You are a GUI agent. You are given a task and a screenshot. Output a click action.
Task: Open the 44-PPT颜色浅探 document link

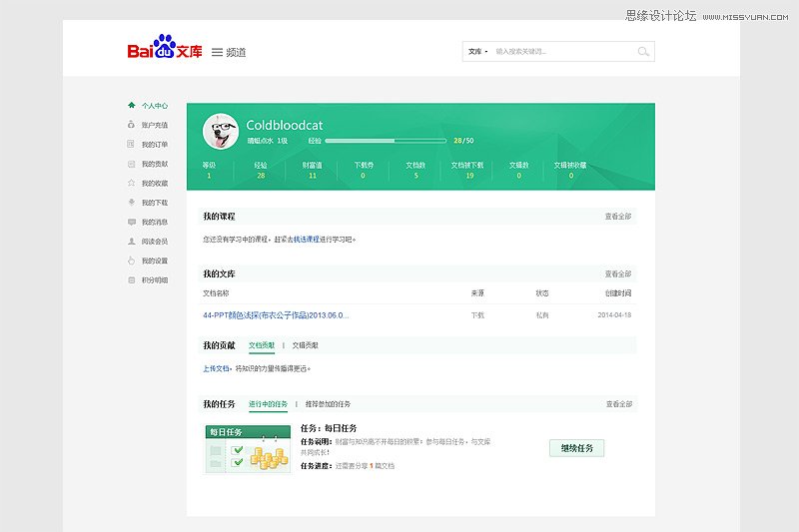[x=276, y=315]
